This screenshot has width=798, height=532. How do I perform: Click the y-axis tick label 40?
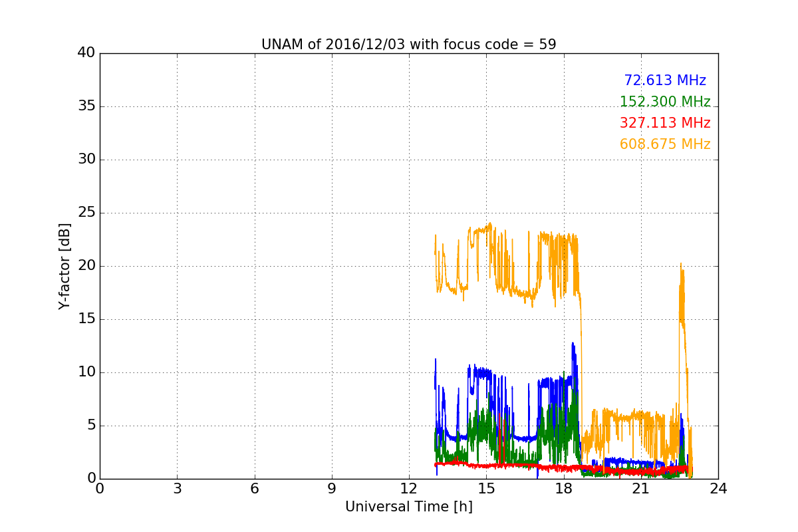click(86, 53)
